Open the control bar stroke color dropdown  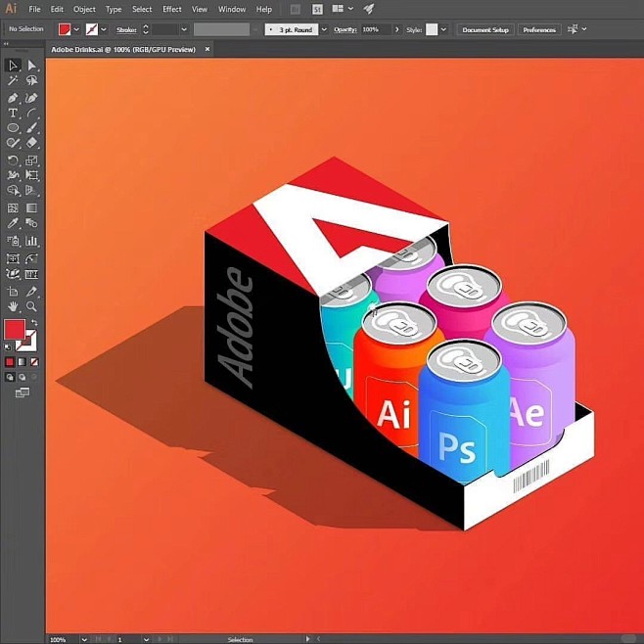click(104, 29)
